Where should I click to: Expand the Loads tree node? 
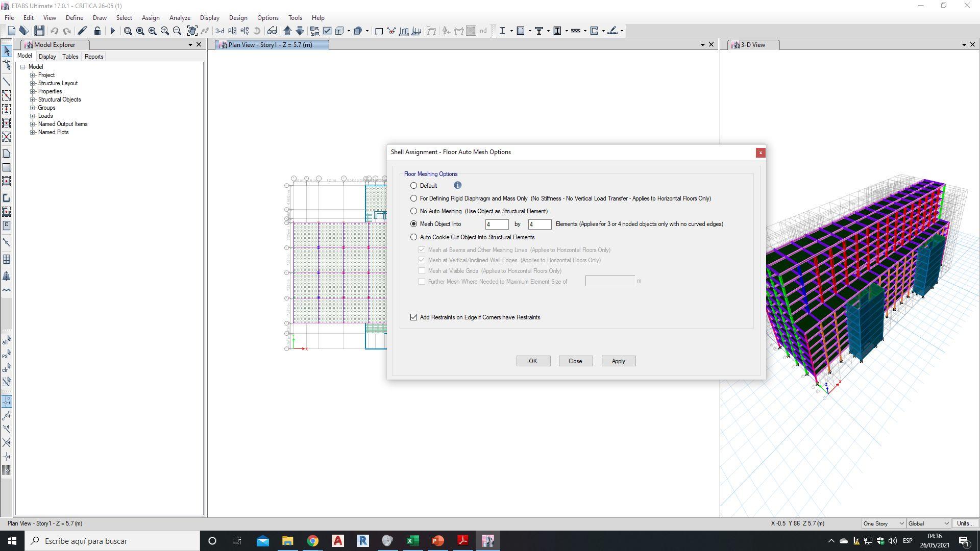[x=33, y=116]
